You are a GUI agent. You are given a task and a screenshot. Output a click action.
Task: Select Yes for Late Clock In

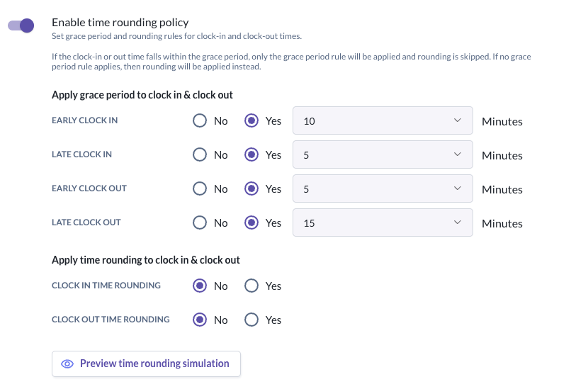pos(251,155)
